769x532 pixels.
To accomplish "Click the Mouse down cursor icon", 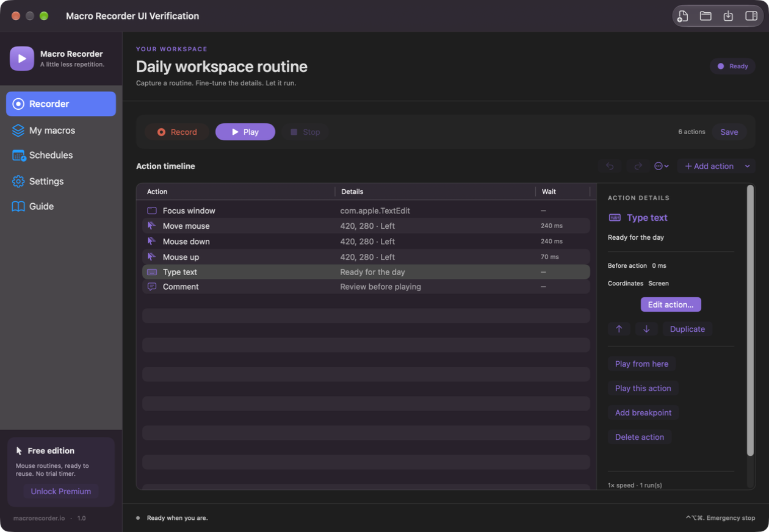I will (x=151, y=241).
